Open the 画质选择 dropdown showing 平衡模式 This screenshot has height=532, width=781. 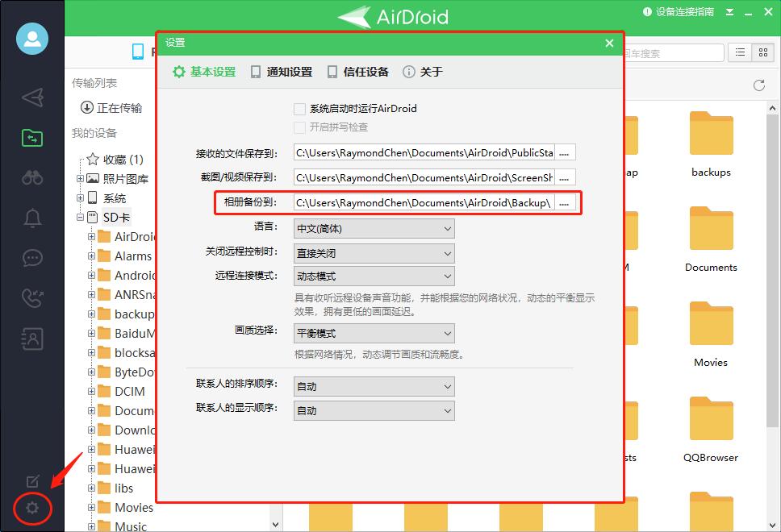point(373,333)
